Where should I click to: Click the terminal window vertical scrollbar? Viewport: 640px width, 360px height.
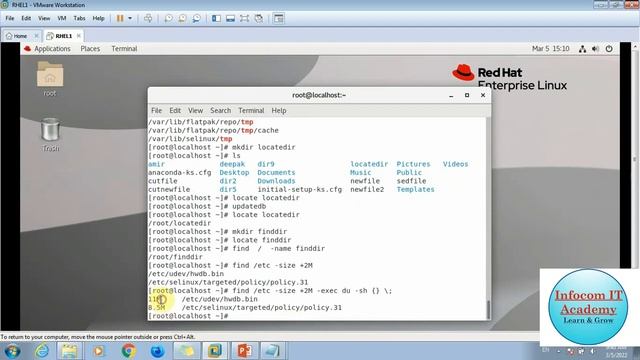click(488, 310)
